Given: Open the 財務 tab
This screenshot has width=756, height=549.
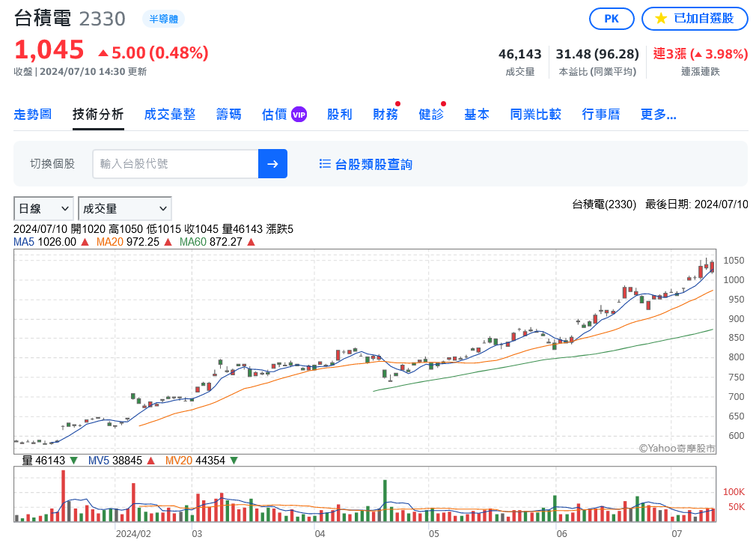Looking at the screenshot, I should tap(385, 115).
